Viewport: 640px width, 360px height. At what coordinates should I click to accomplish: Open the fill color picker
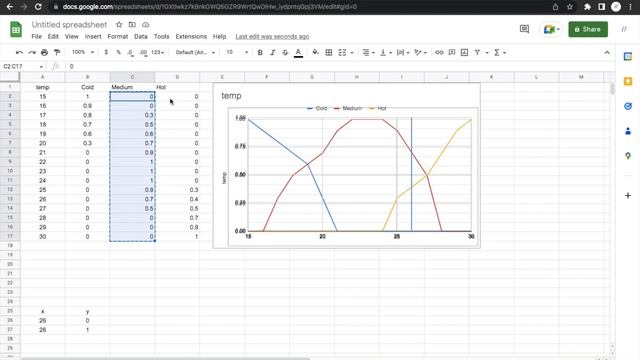[316, 52]
